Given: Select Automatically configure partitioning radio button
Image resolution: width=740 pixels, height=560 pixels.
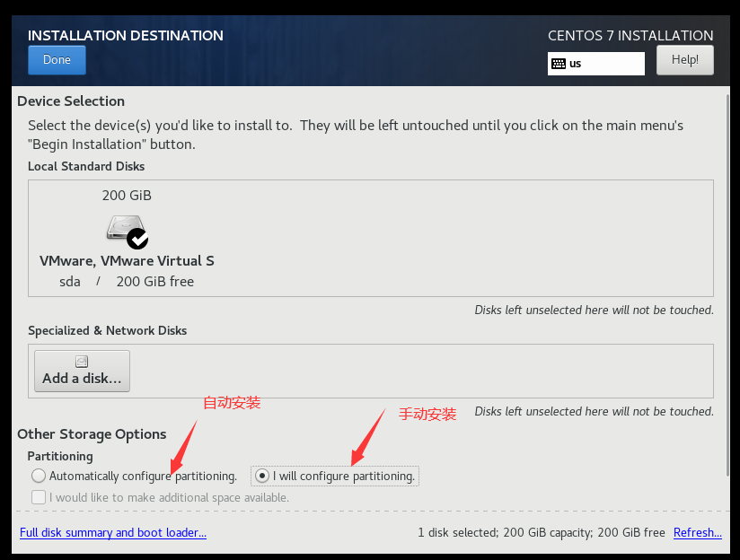Looking at the screenshot, I should [39, 476].
